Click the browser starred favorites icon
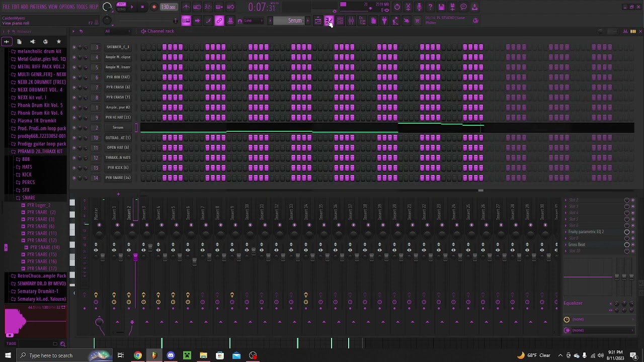This screenshot has height=362, width=644. pos(58,42)
